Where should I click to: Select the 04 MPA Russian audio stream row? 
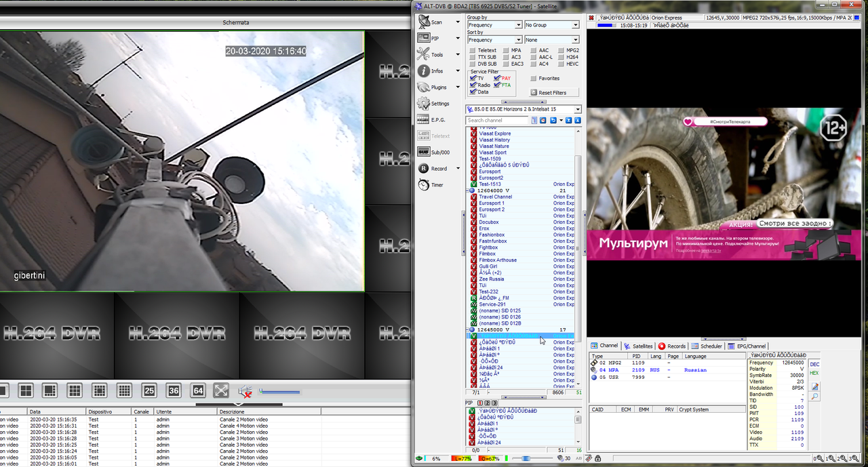tap(667, 370)
